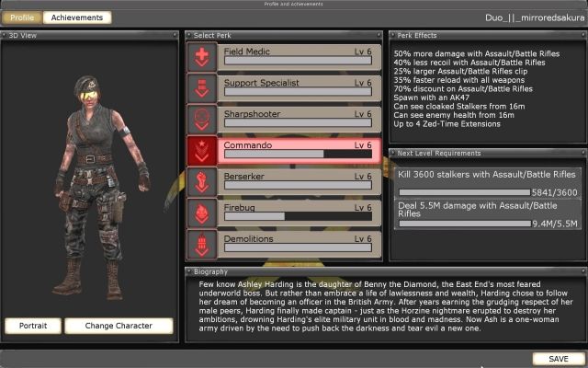Click the stalker kills progress bar
The width and height of the screenshot is (588, 368).
[465, 192]
